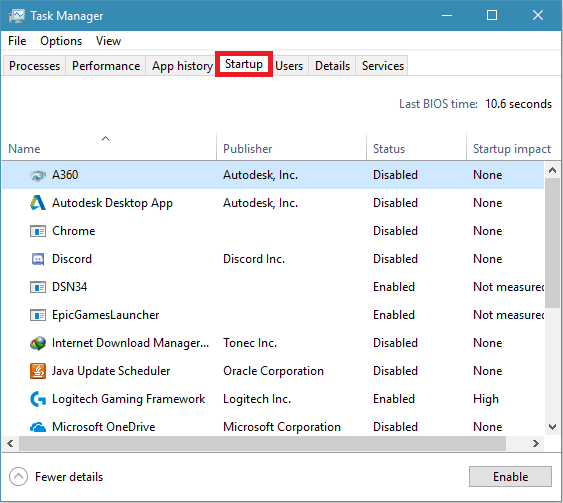Select the Java Update Scheduler name
563x503 pixels.
coord(111,371)
